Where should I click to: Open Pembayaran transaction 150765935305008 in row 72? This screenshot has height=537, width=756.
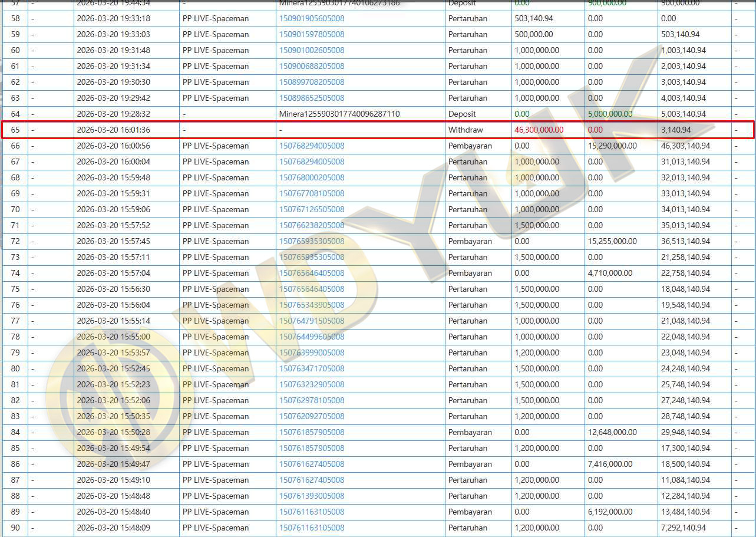click(311, 242)
